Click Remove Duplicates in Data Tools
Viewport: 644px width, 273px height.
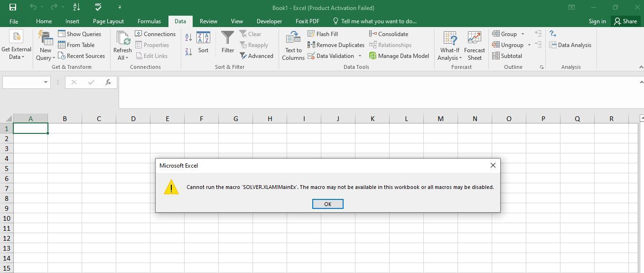click(336, 45)
